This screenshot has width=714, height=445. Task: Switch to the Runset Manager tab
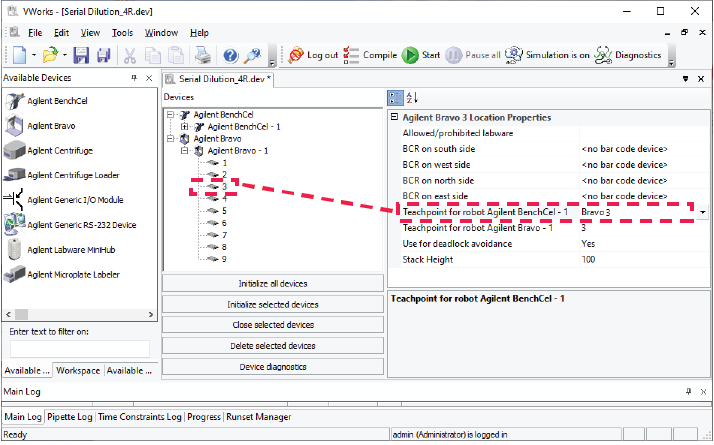point(259,417)
